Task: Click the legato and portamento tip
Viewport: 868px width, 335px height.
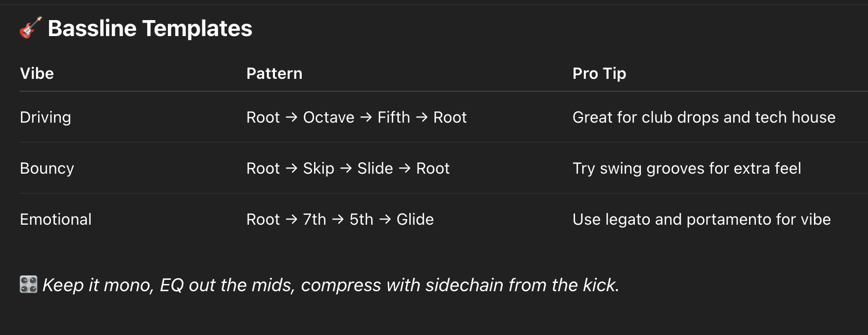Action: (x=702, y=219)
